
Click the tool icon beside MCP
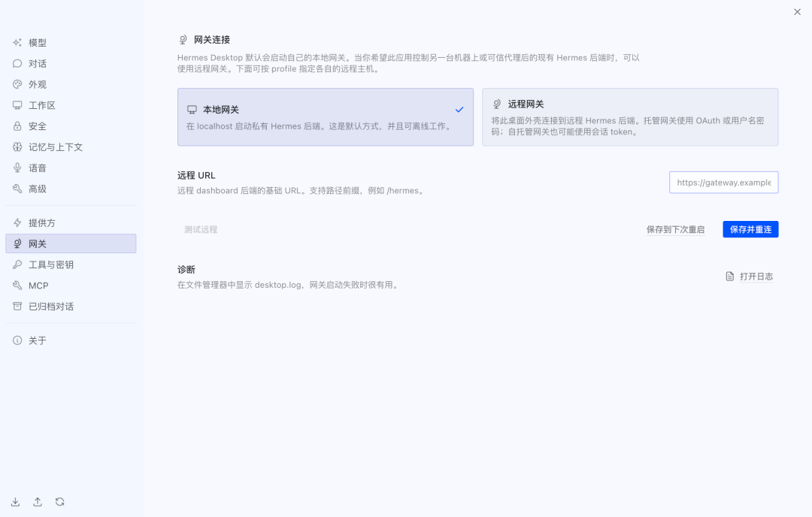tap(17, 285)
